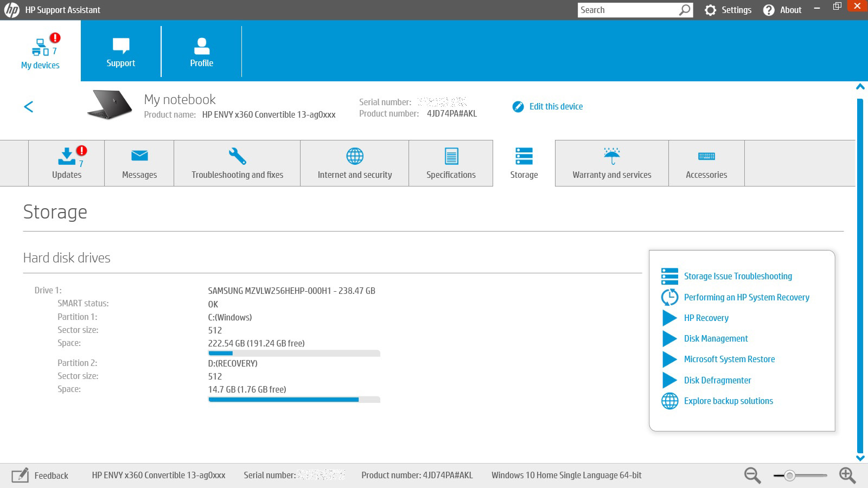Open the Updates tab

[x=66, y=163]
